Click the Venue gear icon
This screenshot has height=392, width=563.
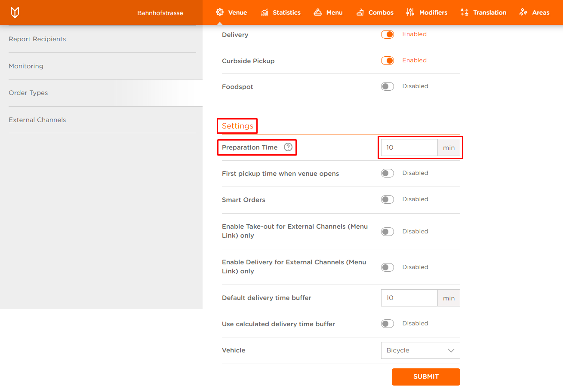coord(220,12)
